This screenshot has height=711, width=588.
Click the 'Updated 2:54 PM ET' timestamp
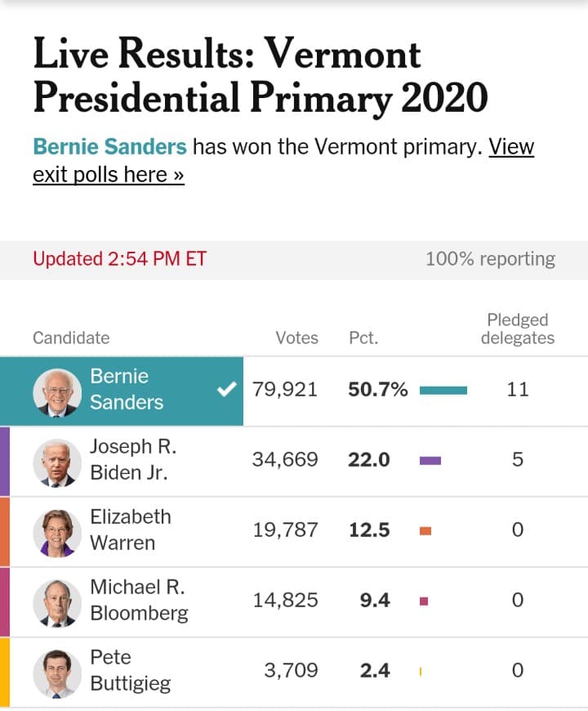point(119,259)
